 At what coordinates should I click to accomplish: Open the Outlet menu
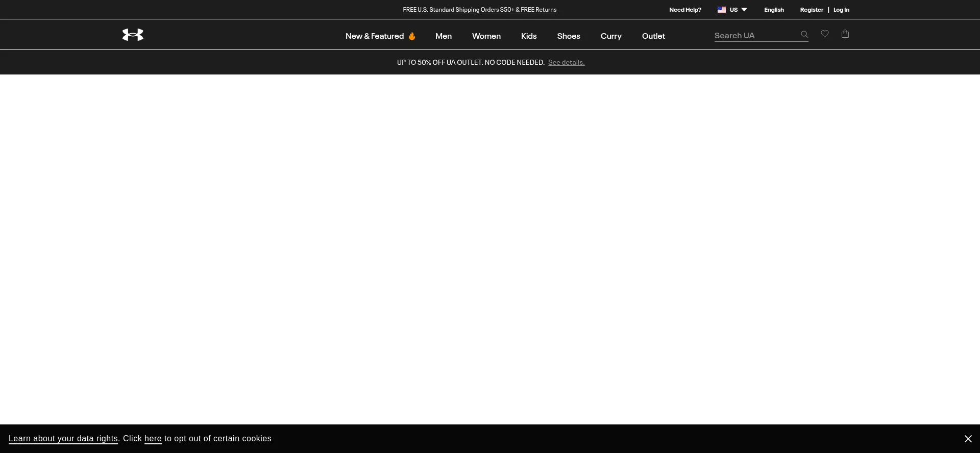click(653, 36)
